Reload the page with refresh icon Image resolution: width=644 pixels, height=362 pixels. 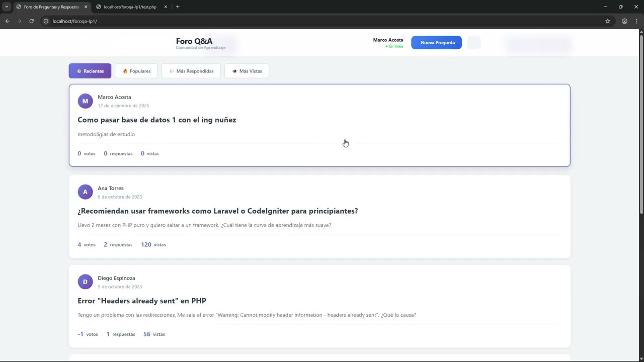point(31,21)
